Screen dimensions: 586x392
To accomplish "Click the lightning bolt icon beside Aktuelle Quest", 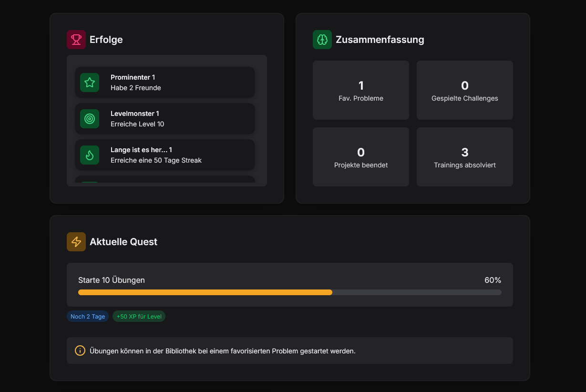I will point(76,242).
